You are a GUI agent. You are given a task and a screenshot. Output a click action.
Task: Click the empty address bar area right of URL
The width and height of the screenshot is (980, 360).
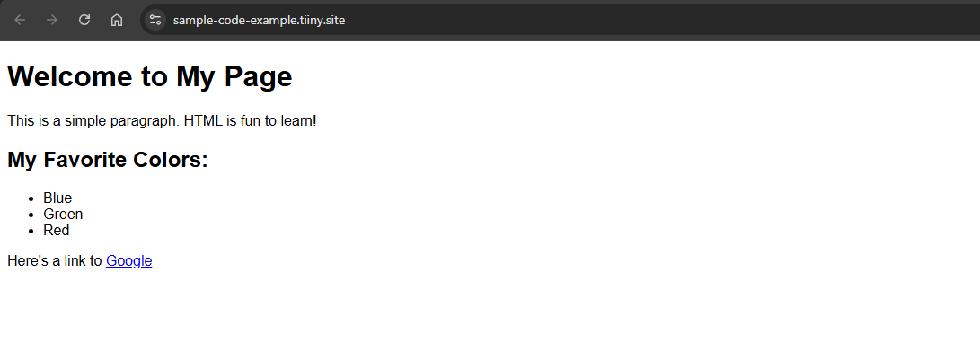coord(629,20)
